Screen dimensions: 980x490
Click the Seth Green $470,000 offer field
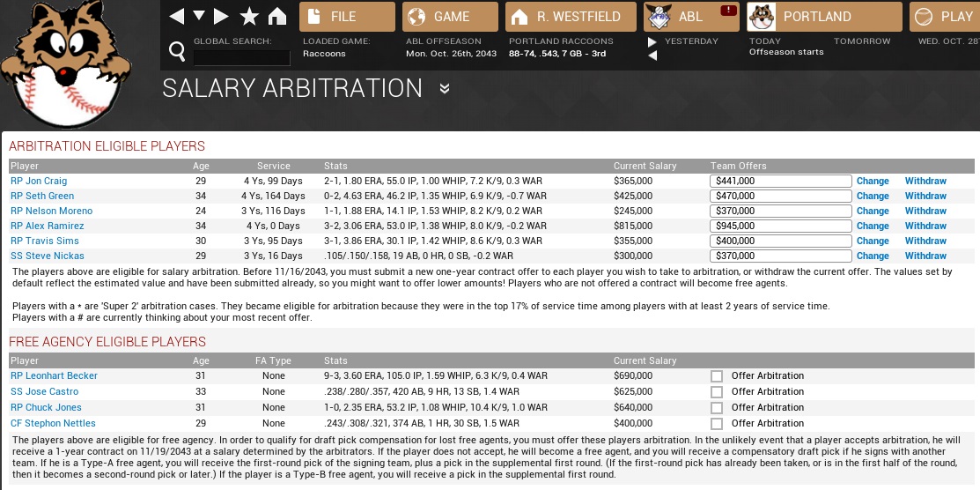tap(781, 196)
